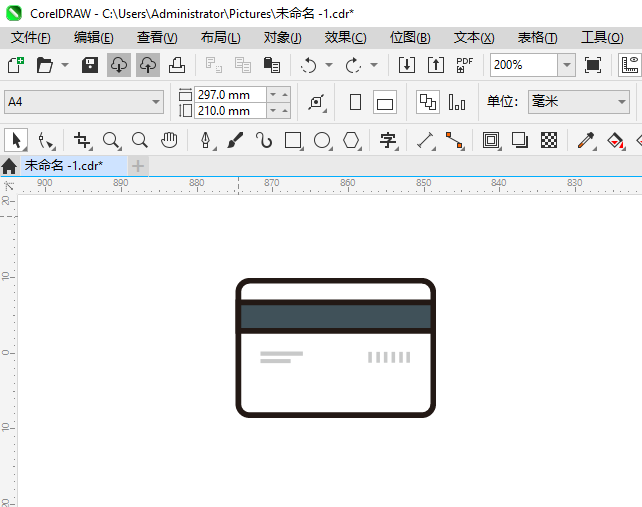Click the 200% zoom level field
Screen dimensions: 642x507
[524, 65]
